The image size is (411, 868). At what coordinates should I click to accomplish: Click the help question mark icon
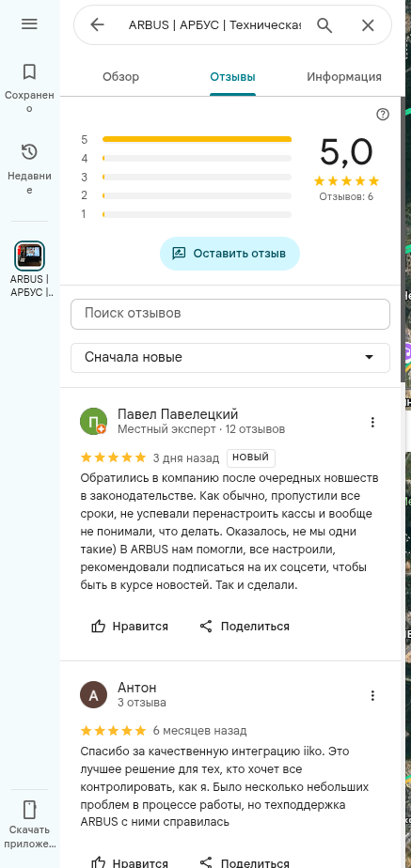(383, 115)
